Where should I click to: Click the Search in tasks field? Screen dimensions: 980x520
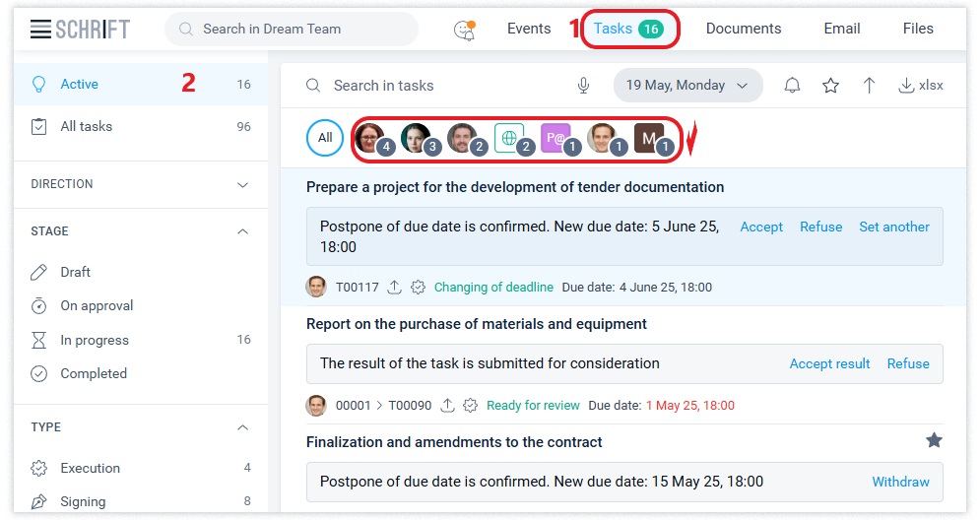(x=433, y=86)
